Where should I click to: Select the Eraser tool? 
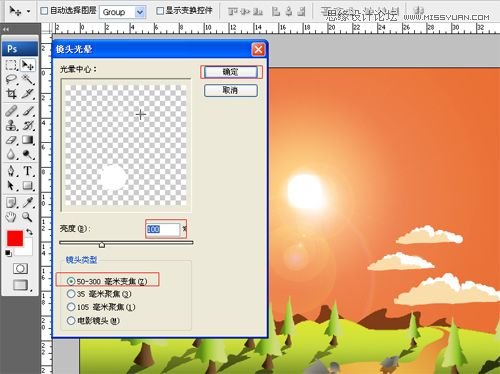(x=11, y=140)
